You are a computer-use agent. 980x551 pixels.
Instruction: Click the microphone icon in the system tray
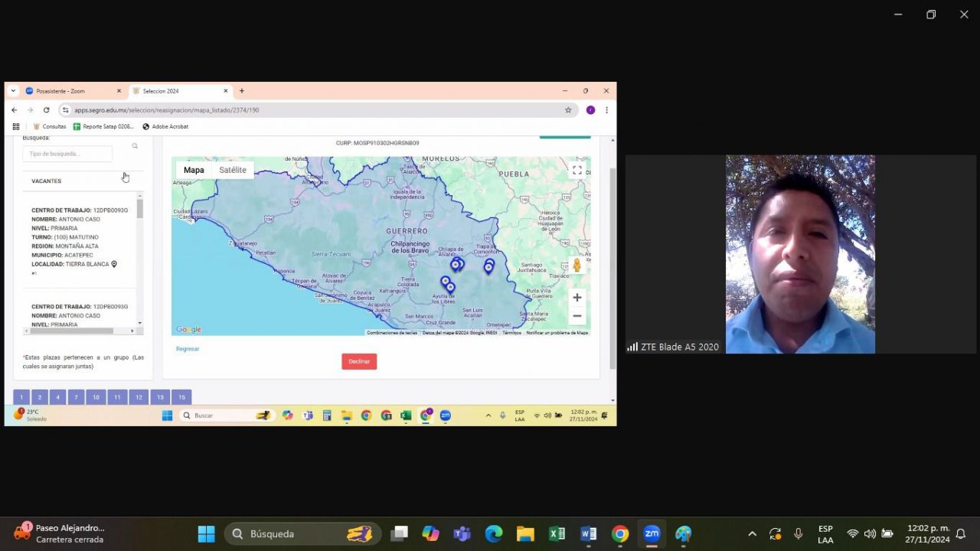tap(798, 533)
